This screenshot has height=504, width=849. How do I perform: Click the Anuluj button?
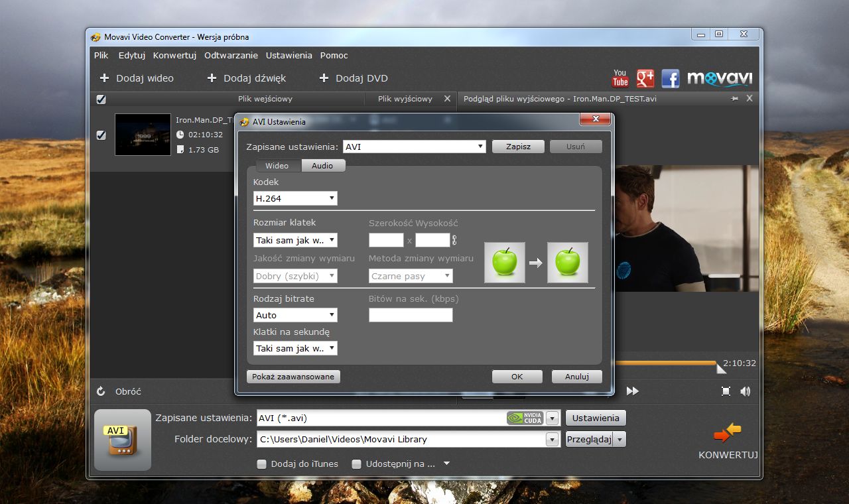(x=577, y=377)
